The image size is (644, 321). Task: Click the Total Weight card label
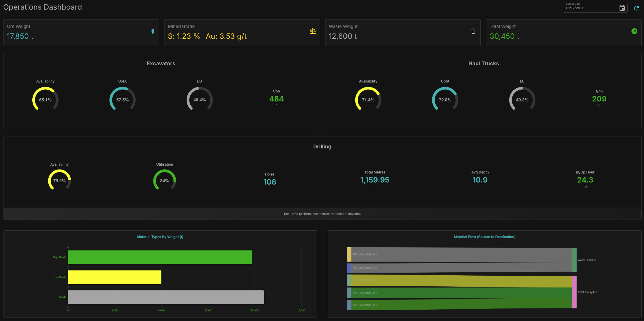[x=503, y=27]
